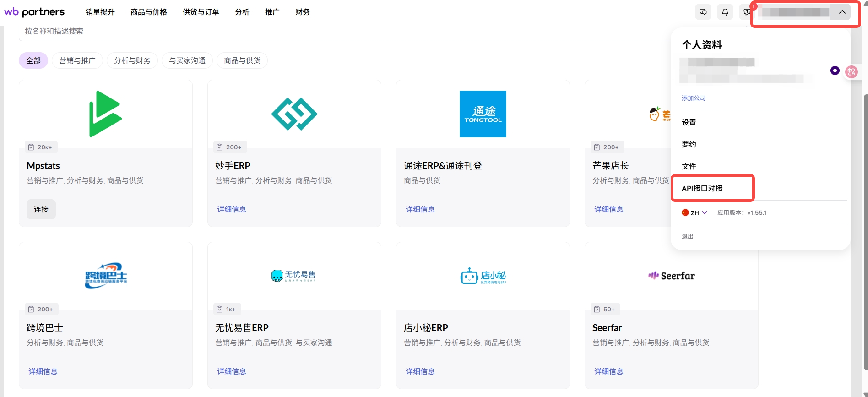The width and height of the screenshot is (868, 397).
Task: Open the 商品与价格 menu
Action: (x=149, y=12)
